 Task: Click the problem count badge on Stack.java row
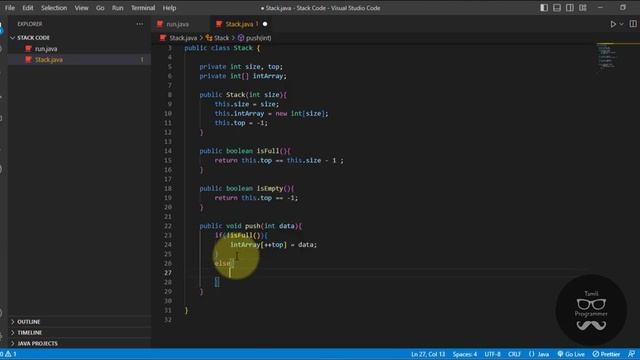pyautogui.click(x=142, y=60)
